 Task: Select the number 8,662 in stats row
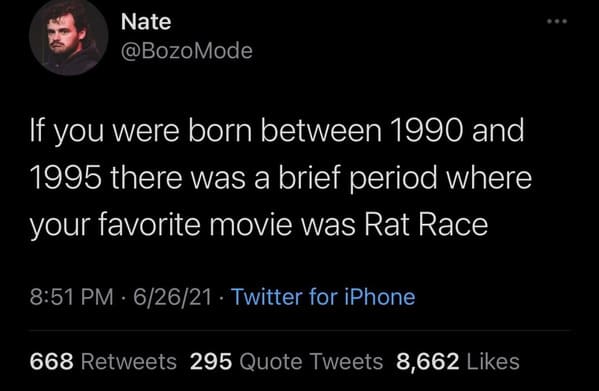click(427, 362)
